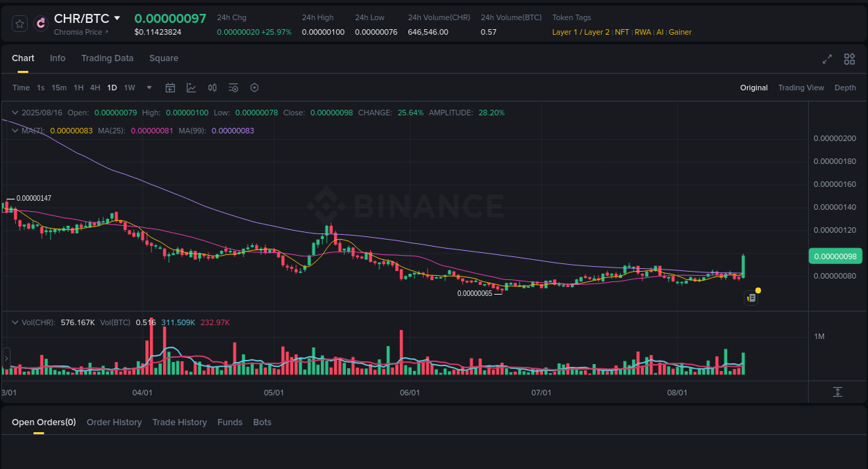
Task: Expand the chart to fullscreen
Action: point(827,59)
